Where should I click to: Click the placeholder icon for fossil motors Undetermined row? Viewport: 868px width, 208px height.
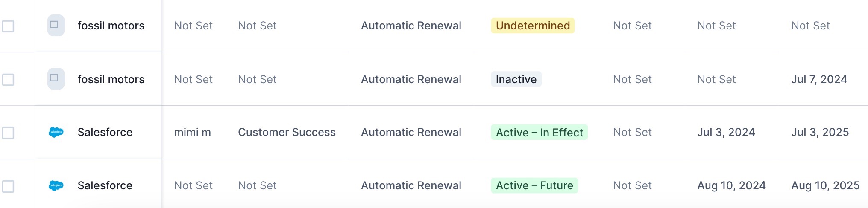pos(56,25)
